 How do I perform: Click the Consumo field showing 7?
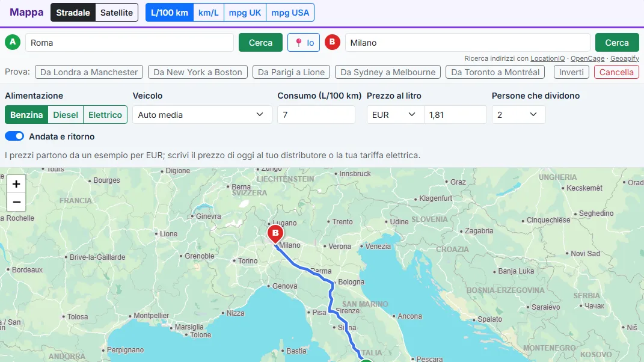point(316,115)
